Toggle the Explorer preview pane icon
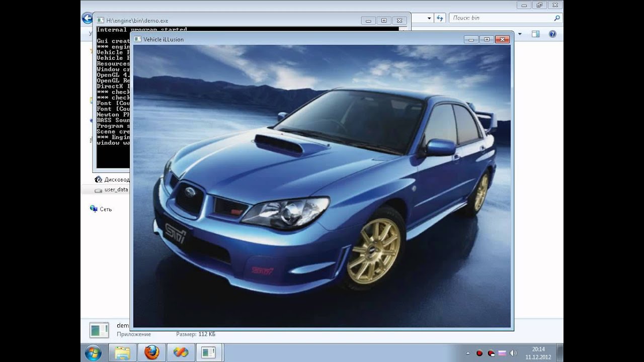Viewport: 644px width, 362px height. pyautogui.click(x=535, y=34)
